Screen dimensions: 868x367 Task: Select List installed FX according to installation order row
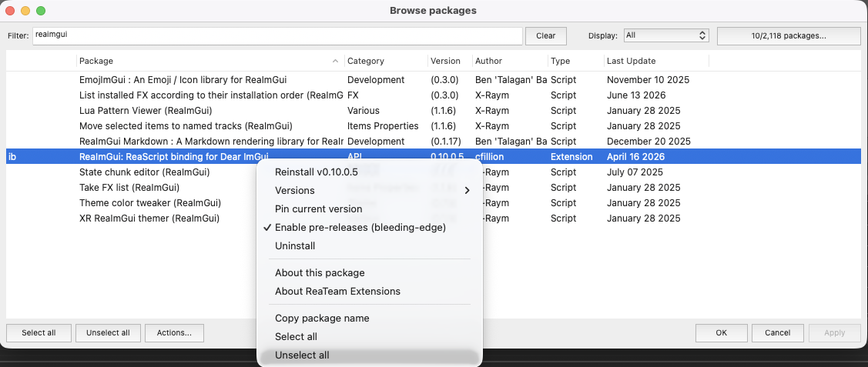click(x=434, y=95)
